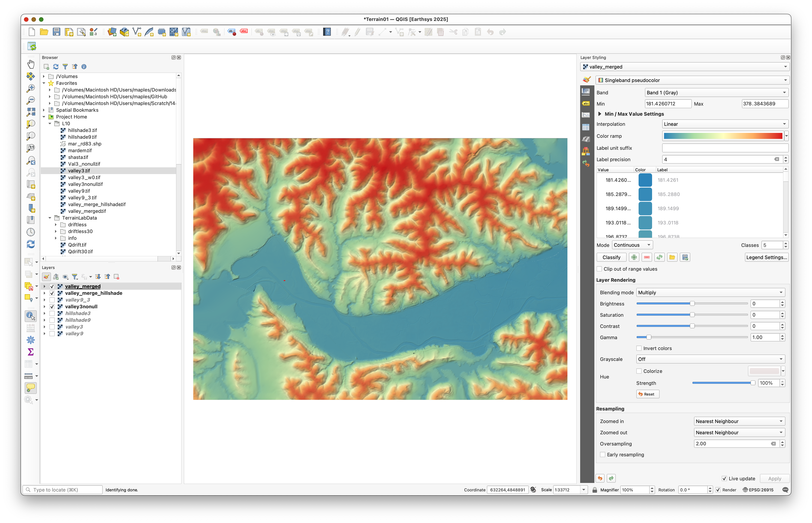Open Legend Settings
Viewport: 812px width, 523px height.
click(x=766, y=257)
